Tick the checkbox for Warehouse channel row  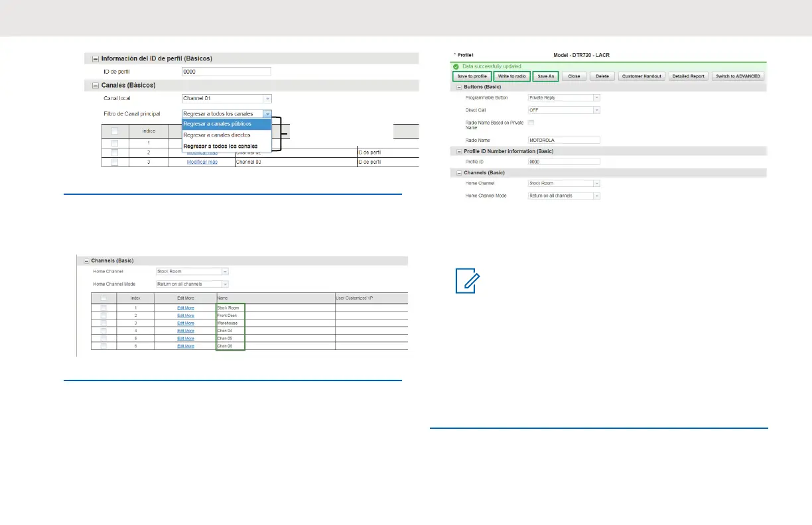tap(103, 323)
